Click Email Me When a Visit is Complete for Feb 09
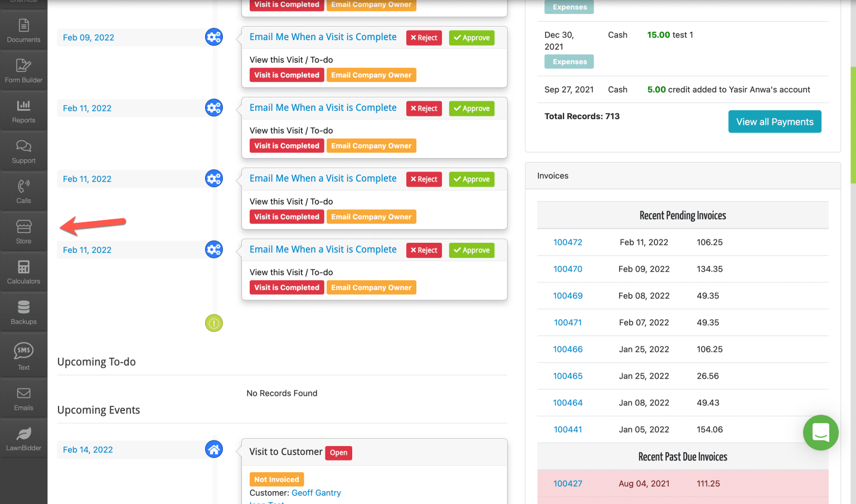Image resolution: width=856 pixels, height=504 pixels. click(x=323, y=37)
